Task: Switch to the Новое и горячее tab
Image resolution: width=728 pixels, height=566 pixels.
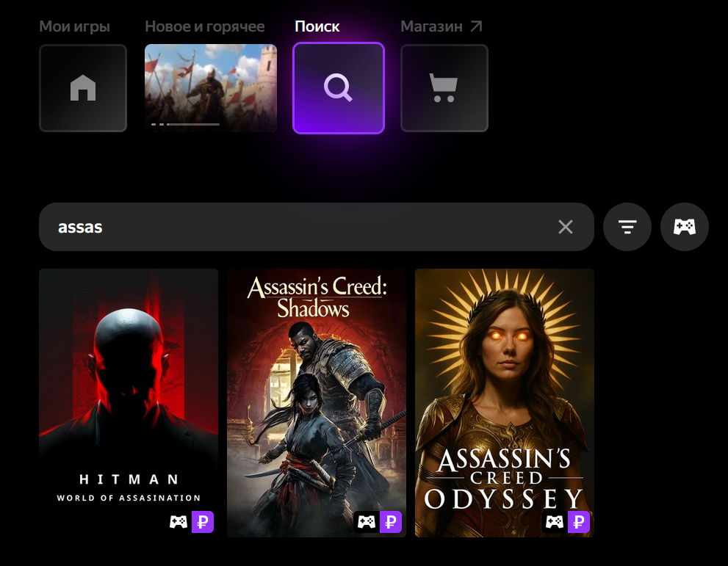Action: (x=205, y=26)
